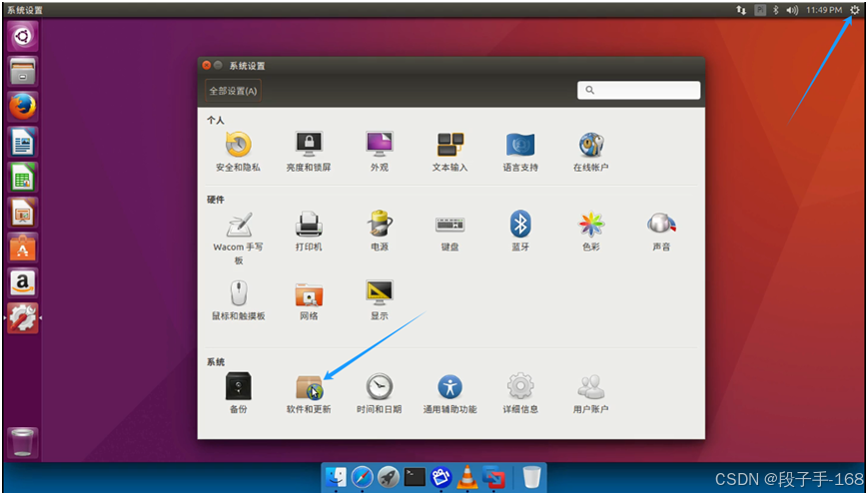Screen dimensions: 868x495
Task: Open Amazon from the launcher
Action: click(23, 283)
